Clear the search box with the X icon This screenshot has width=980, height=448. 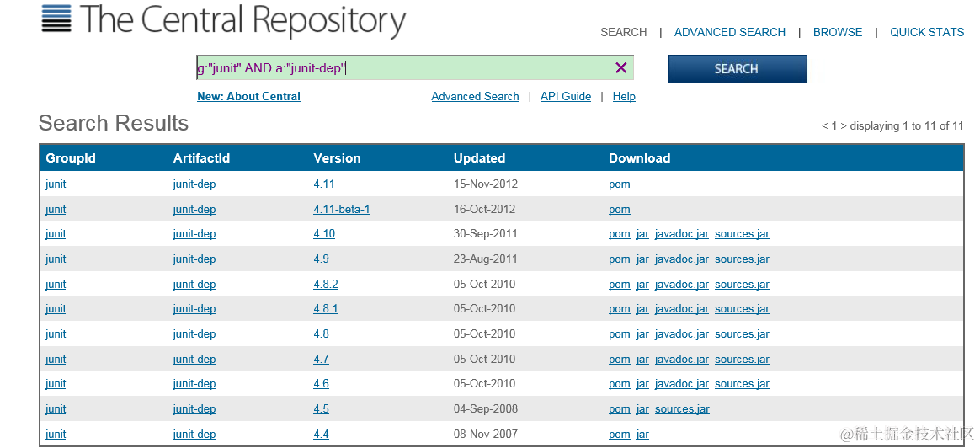pyautogui.click(x=620, y=68)
